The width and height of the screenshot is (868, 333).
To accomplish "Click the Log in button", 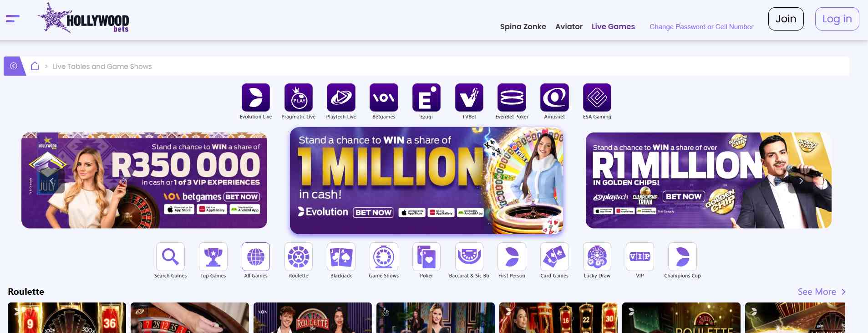I will 837,19.
